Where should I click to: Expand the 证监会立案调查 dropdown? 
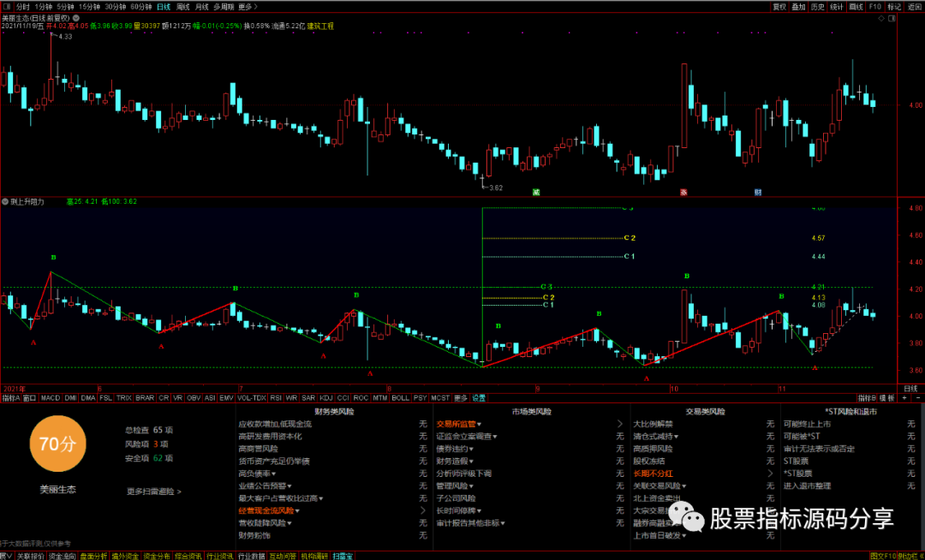click(467, 436)
